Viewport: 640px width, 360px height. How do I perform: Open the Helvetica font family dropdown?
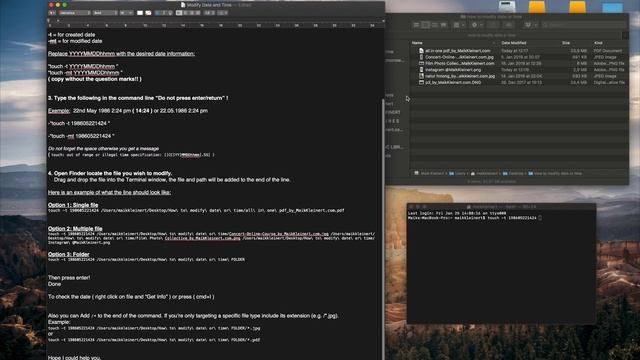click(x=74, y=13)
